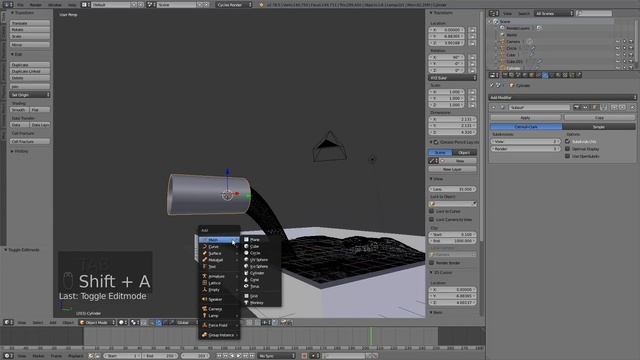Viewport: 640px width, 360px height.
Task: Open the No Sync playback dropdown
Action: point(276,356)
